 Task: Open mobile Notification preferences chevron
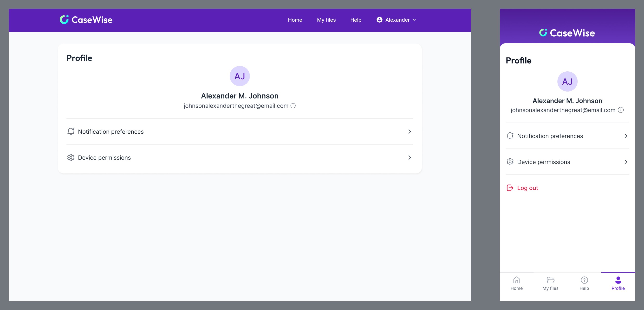coord(626,136)
